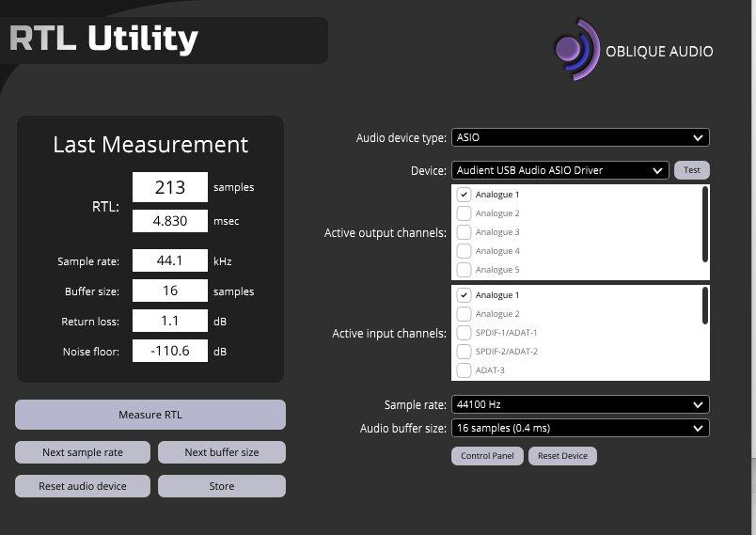Check the Analogue 5 output channel
Image resolution: width=756 pixels, height=535 pixels.
tap(464, 270)
